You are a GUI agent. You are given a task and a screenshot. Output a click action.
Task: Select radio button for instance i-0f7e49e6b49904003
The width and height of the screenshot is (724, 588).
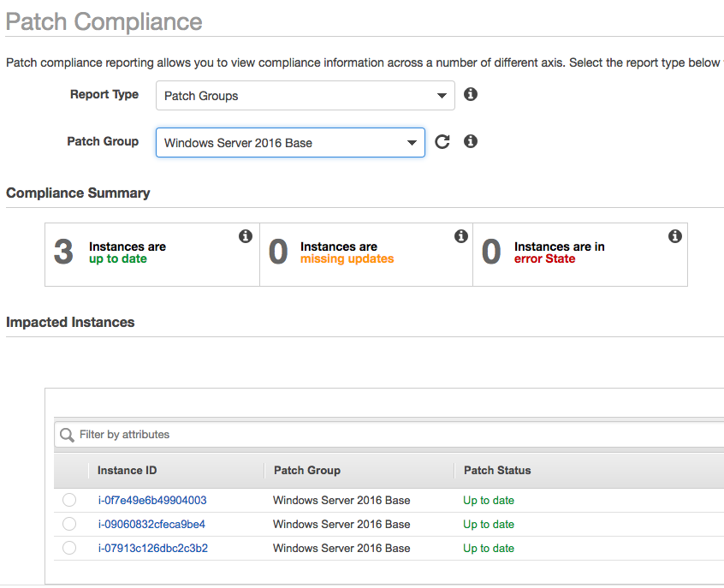click(x=69, y=500)
